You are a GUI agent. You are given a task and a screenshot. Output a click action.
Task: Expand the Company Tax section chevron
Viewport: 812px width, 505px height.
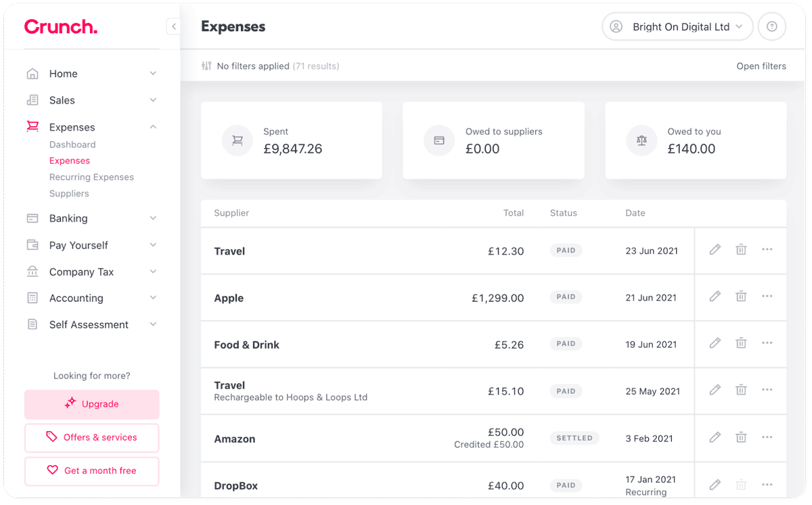click(153, 272)
